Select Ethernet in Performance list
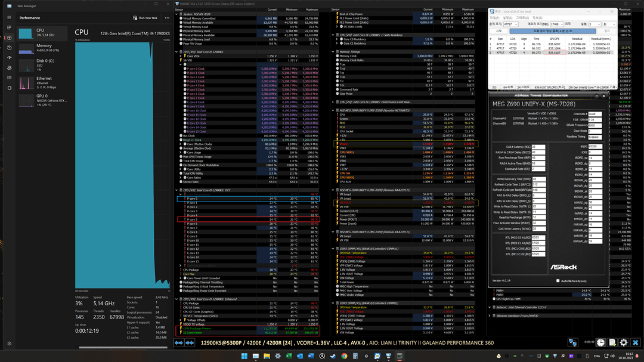 click(42, 82)
